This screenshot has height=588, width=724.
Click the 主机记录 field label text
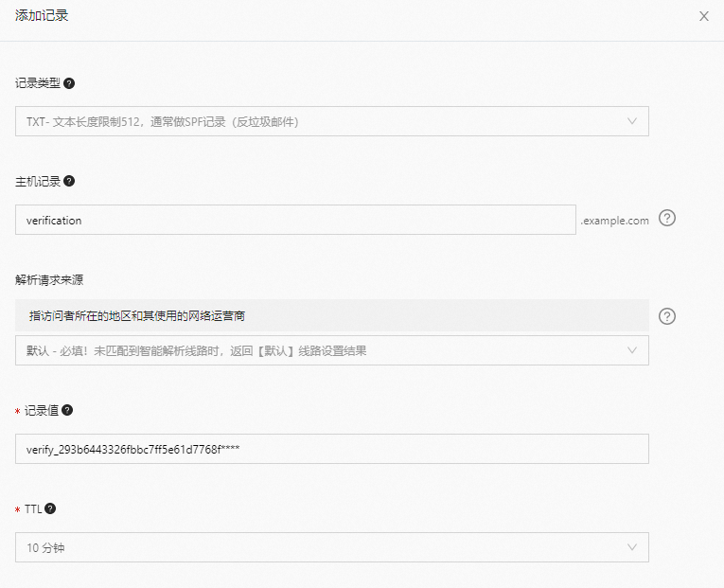[x=38, y=181]
